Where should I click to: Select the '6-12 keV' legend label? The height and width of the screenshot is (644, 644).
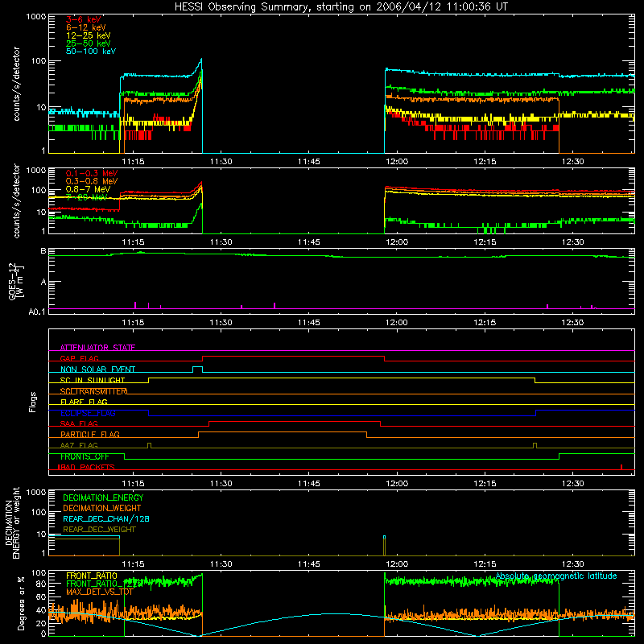click(x=86, y=27)
